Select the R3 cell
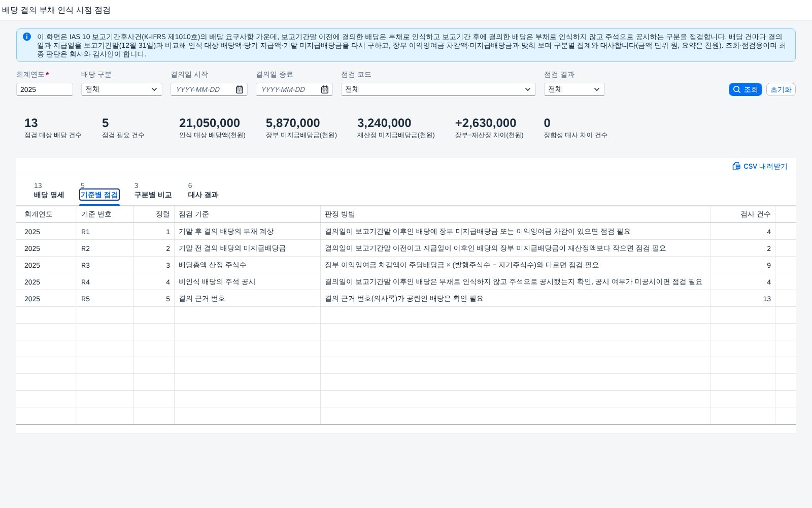This screenshot has width=812, height=508. (x=106, y=265)
